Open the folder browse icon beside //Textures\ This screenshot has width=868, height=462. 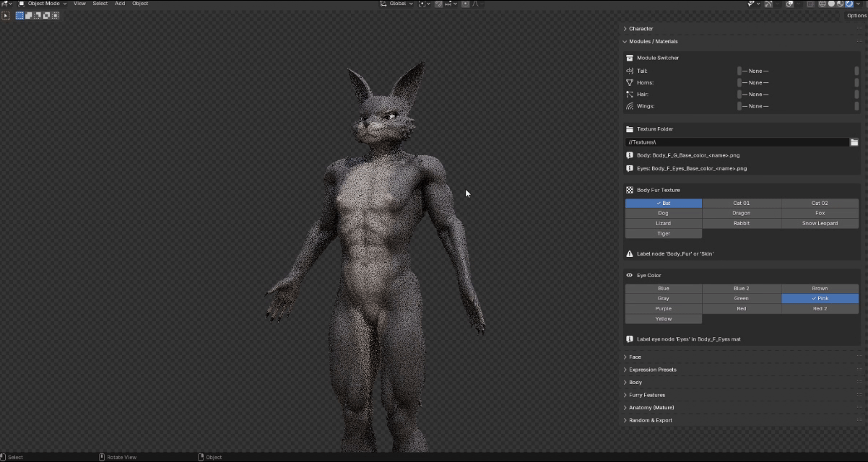[854, 142]
